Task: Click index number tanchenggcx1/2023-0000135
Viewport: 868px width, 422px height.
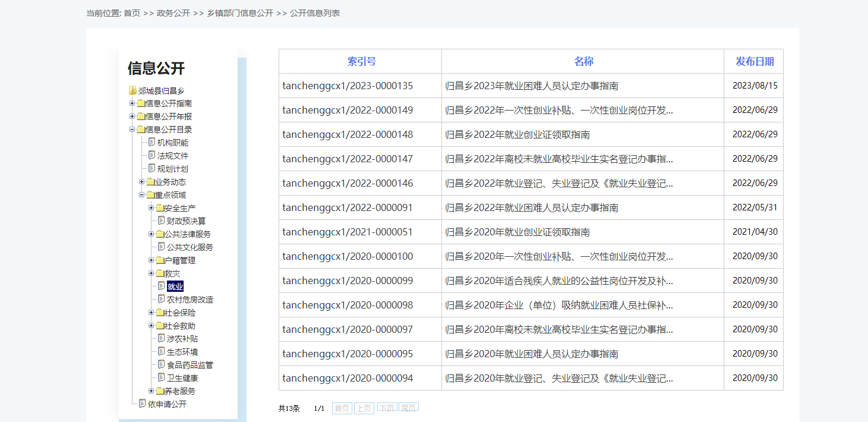Action: 348,86
